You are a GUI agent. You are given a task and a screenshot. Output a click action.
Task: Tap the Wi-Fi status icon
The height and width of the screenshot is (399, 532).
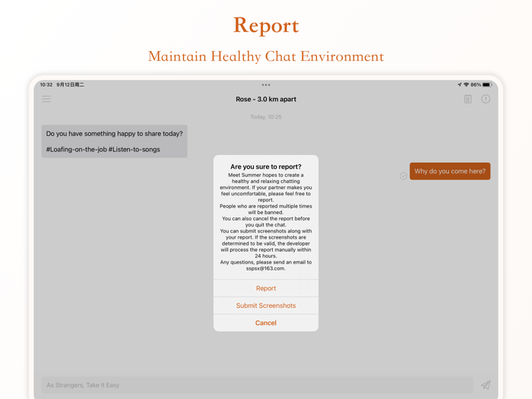pyautogui.click(x=466, y=84)
